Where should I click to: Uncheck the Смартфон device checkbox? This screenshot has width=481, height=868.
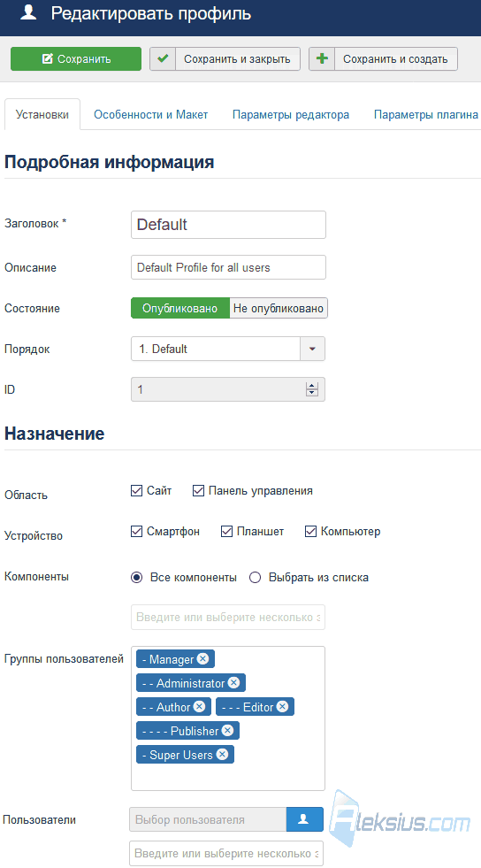coord(136,532)
